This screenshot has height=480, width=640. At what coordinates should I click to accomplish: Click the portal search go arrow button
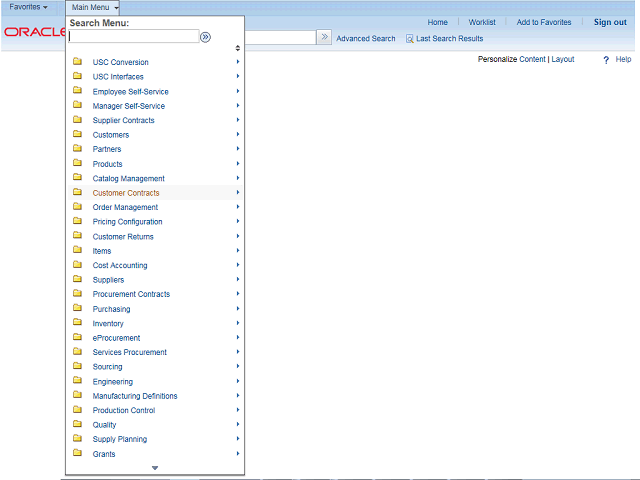[x=324, y=37]
